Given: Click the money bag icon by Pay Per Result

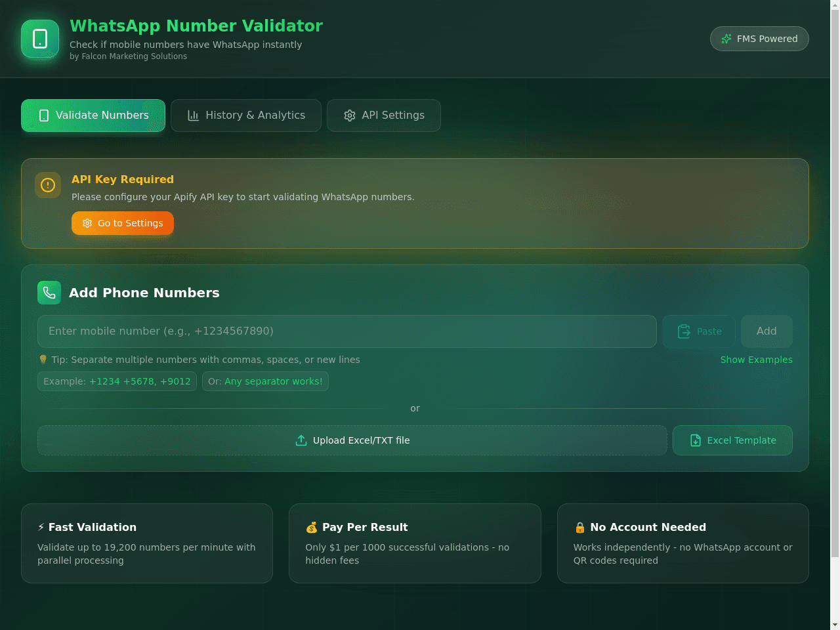Looking at the screenshot, I should [312, 527].
